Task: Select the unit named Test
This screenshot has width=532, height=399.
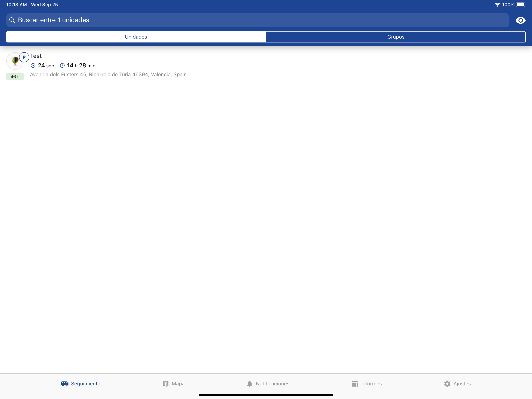Action: point(36,56)
